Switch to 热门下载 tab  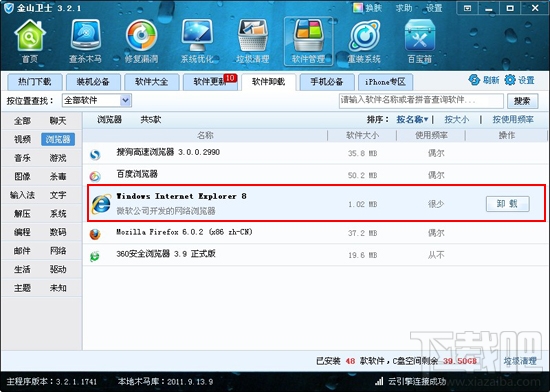[35, 82]
